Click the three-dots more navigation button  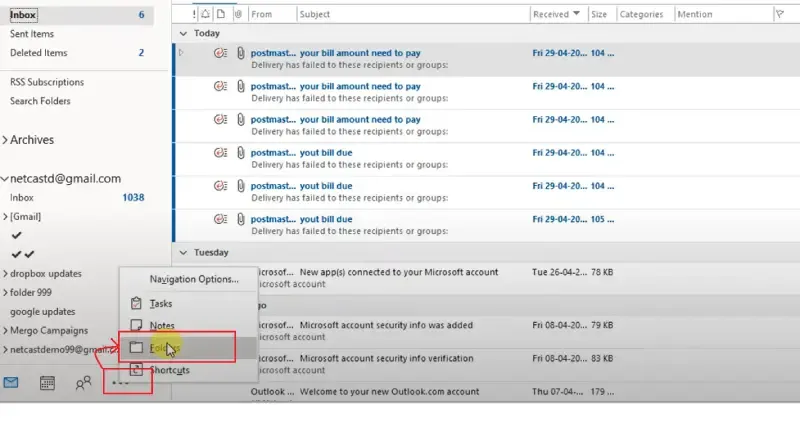click(x=120, y=383)
